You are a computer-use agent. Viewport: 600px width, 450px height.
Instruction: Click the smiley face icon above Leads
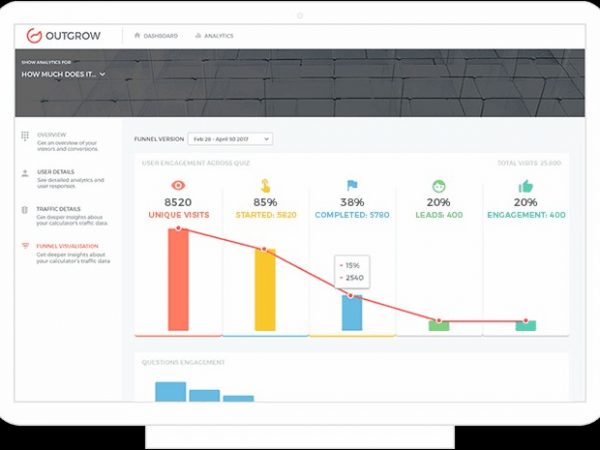(439, 186)
